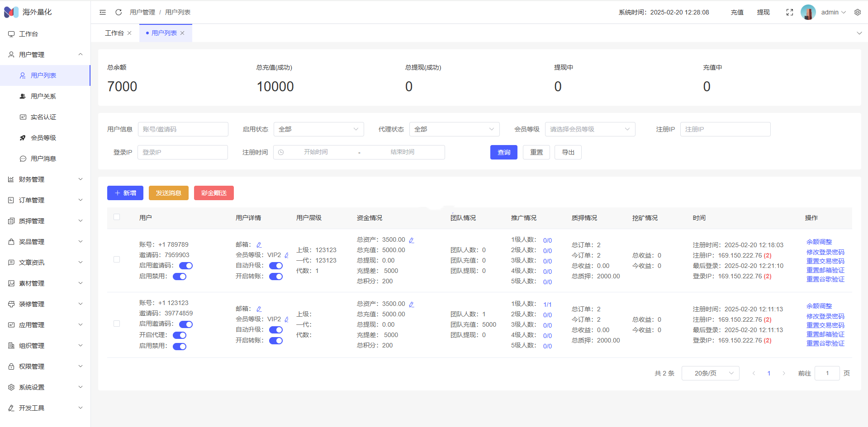Collapse sidebar with the hamburger menu icon

(103, 12)
